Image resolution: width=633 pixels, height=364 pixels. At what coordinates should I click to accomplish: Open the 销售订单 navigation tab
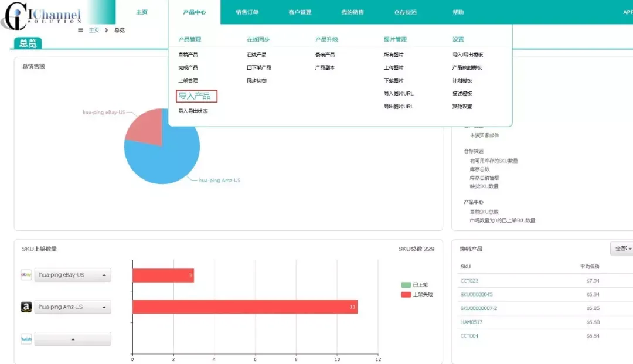pos(247,12)
